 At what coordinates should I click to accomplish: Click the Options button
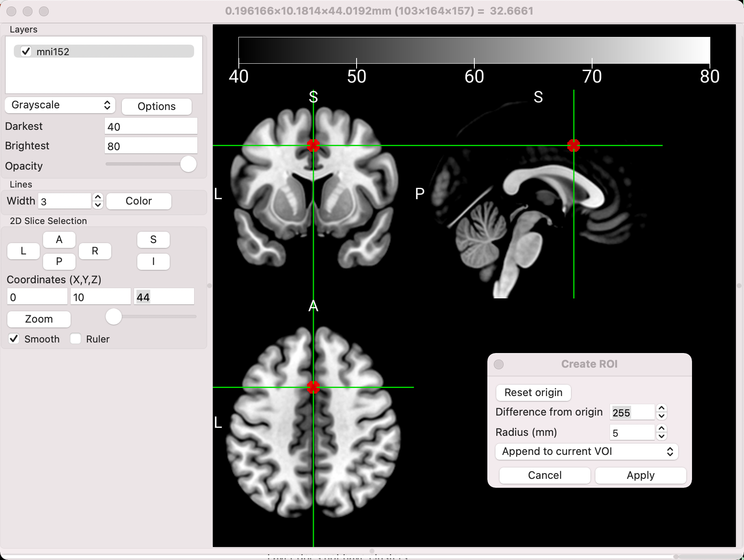[x=156, y=106]
